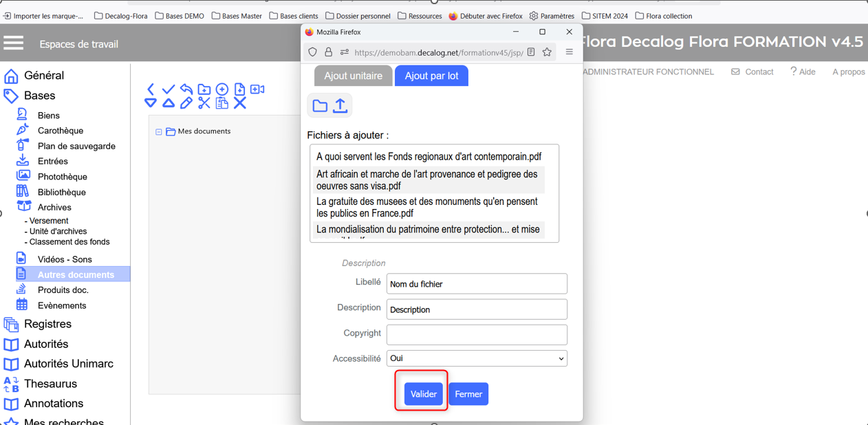Click the Copyright input field

(476, 334)
